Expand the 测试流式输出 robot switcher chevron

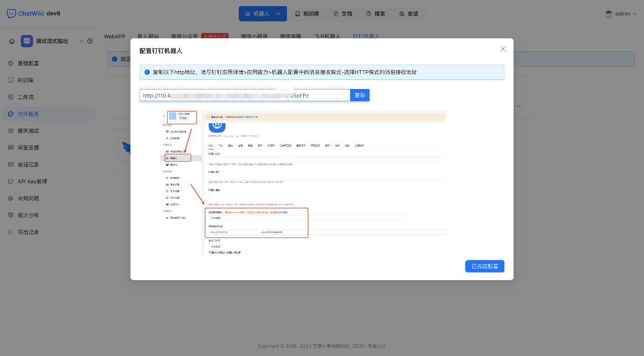click(x=81, y=41)
